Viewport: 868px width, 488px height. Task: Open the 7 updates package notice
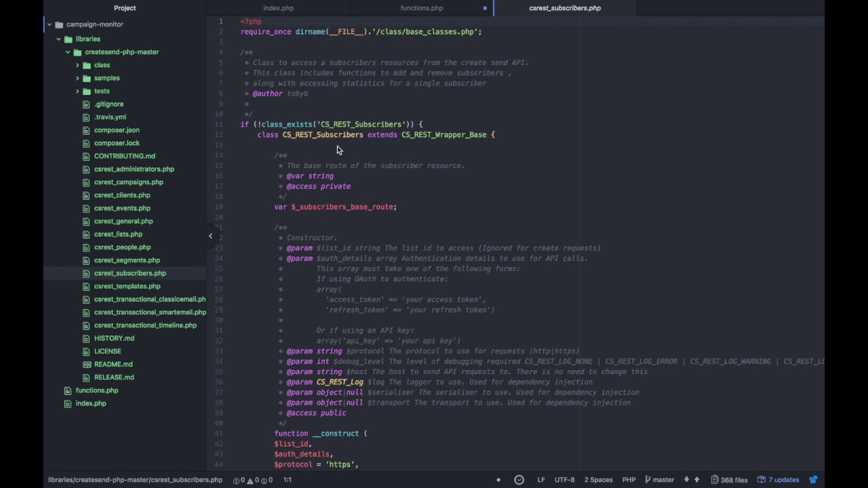click(778, 480)
